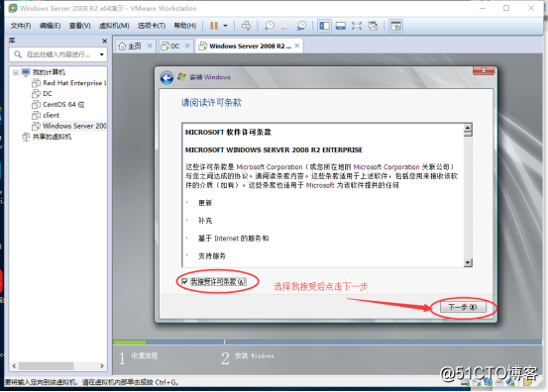Toggle the 我接受许可条款 checkbox

(184, 281)
